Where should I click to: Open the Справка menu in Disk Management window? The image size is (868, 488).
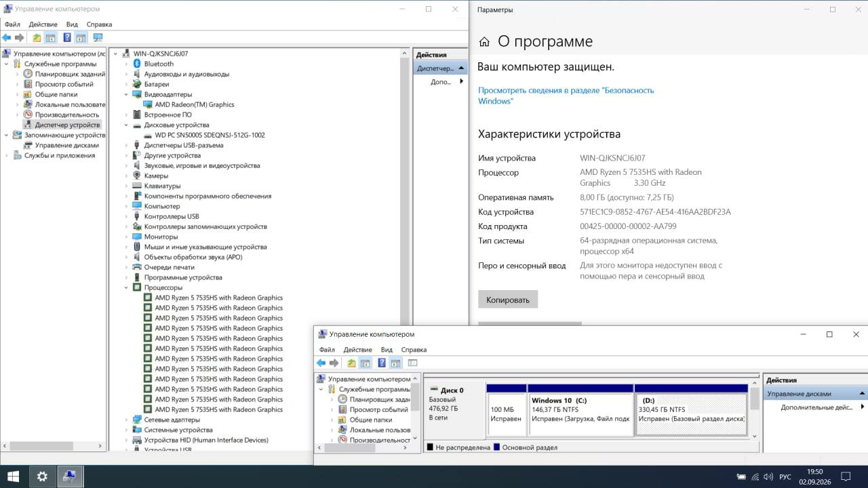point(414,350)
